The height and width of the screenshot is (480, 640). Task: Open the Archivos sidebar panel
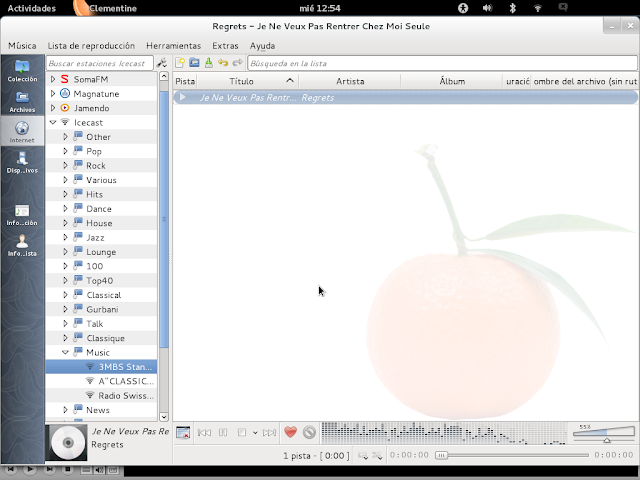point(22,101)
